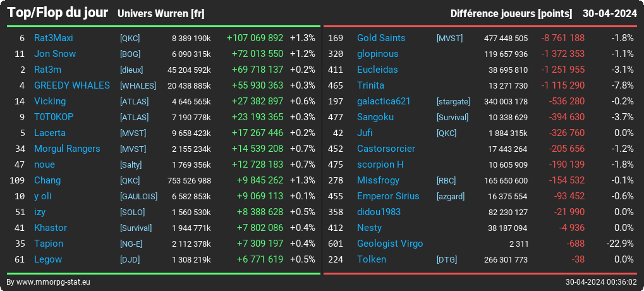Click the [GAULOIS] alliance tag
Screen dimensions: 644x291
pos(138,197)
